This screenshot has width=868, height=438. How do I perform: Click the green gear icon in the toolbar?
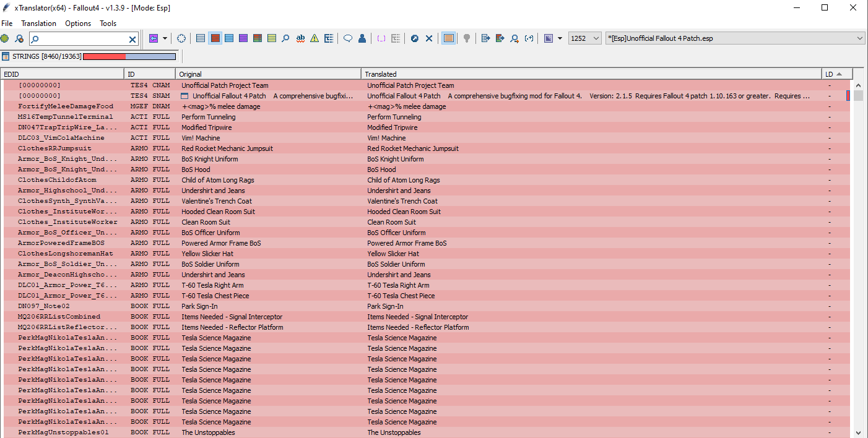(x=6, y=38)
